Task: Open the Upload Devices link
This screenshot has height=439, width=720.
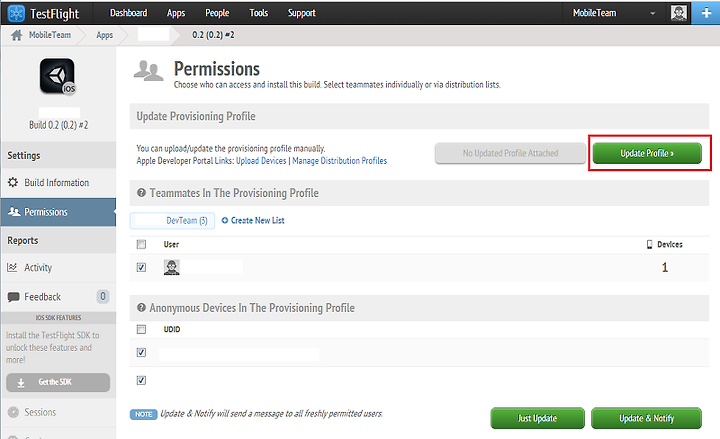Action: [x=261, y=161]
